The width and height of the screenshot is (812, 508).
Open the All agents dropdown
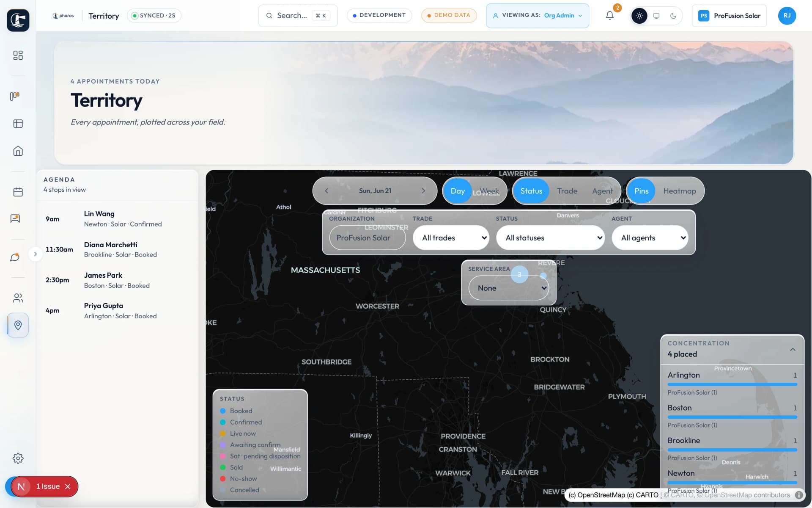650,238
